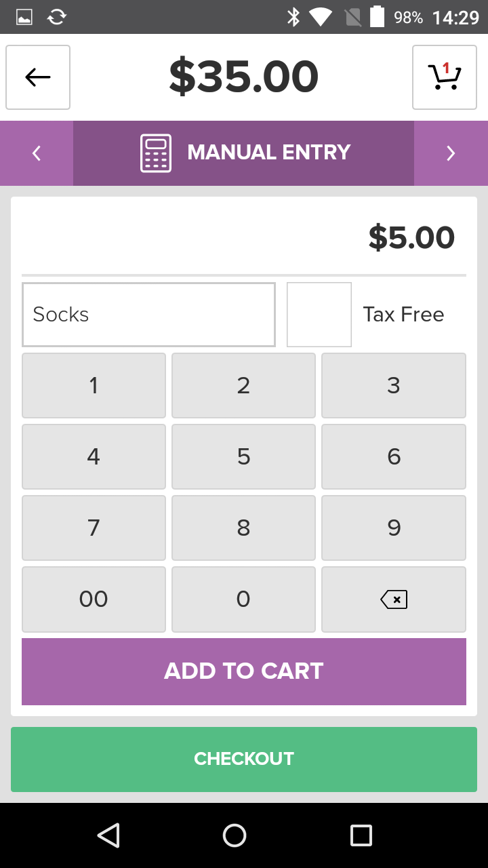Open the shopping cart icon
The width and height of the screenshot is (488, 868).
click(444, 77)
